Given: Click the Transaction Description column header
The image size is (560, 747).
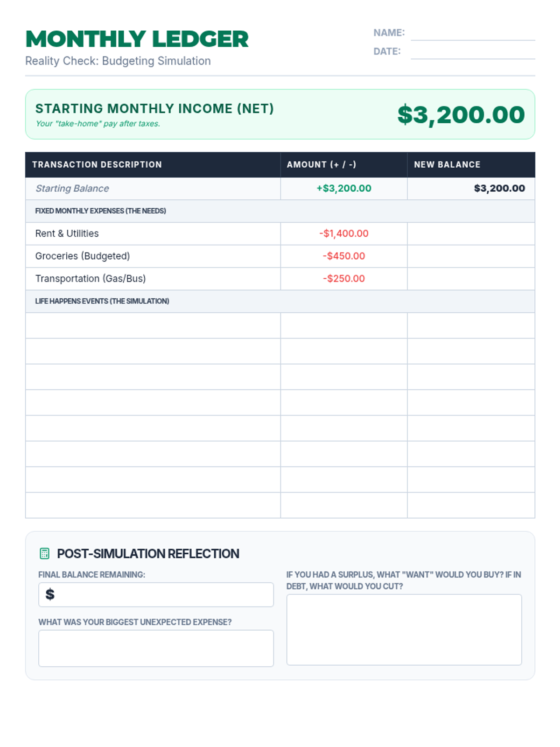Looking at the screenshot, I should click(97, 165).
